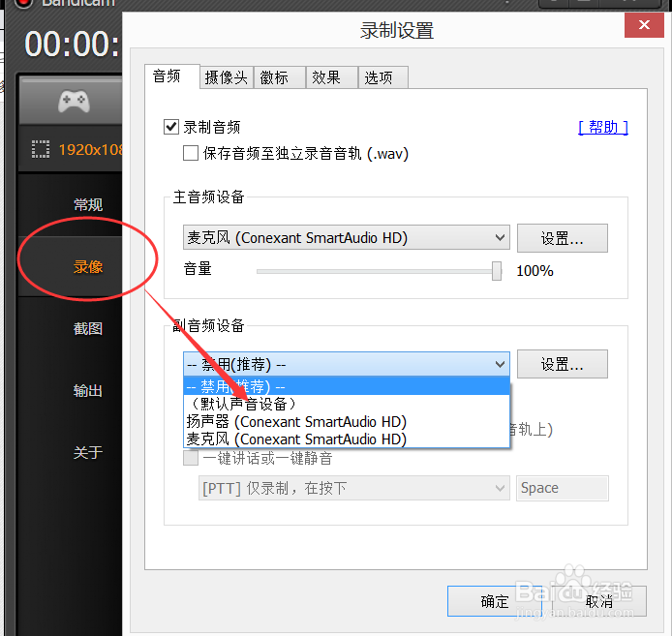
Task: Choose -- 禁用(推荐) -- in the list
Action: click(x=347, y=386)
